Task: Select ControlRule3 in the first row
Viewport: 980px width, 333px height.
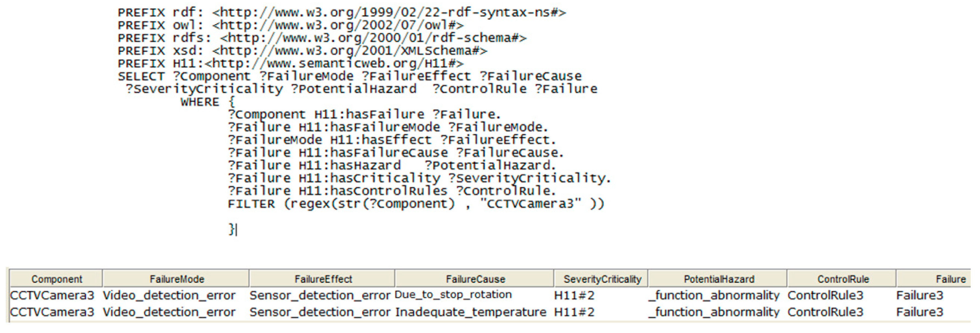Action: [x=825, y=295]
